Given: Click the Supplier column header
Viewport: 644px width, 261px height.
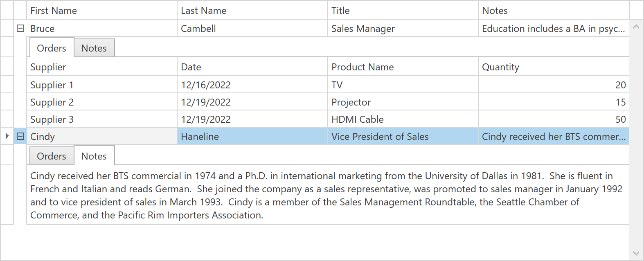Looking at the screenshot, I should click(101, 67).
